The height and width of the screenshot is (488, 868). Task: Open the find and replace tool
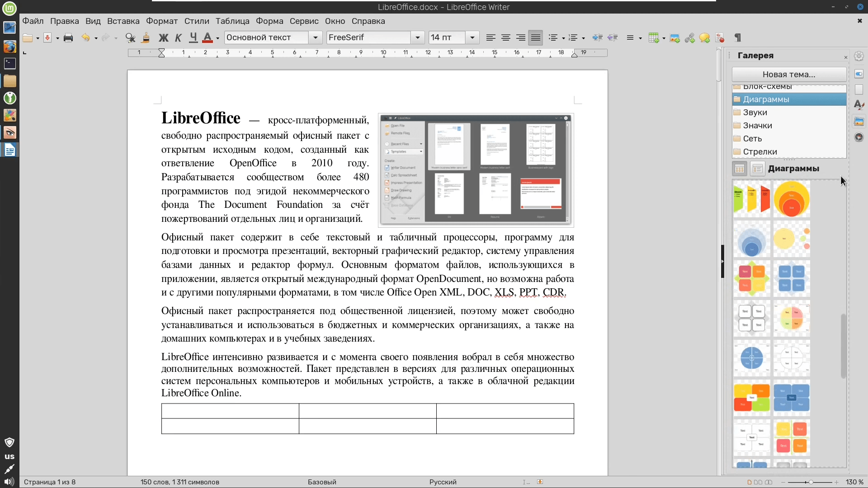131,38
